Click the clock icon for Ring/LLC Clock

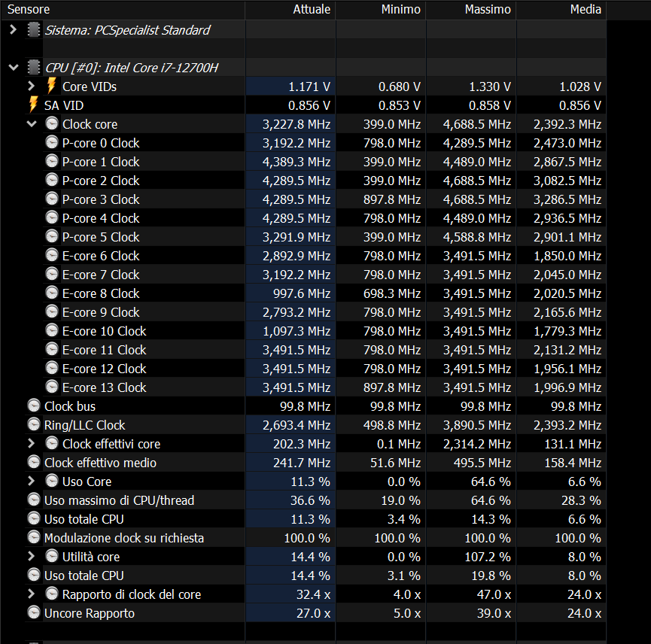34,424
